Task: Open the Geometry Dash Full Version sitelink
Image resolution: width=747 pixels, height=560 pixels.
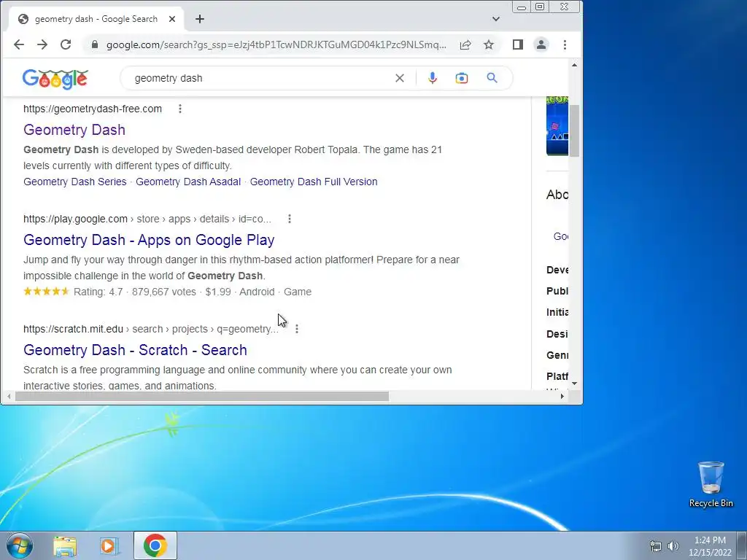Action: (x=314, y=182)
